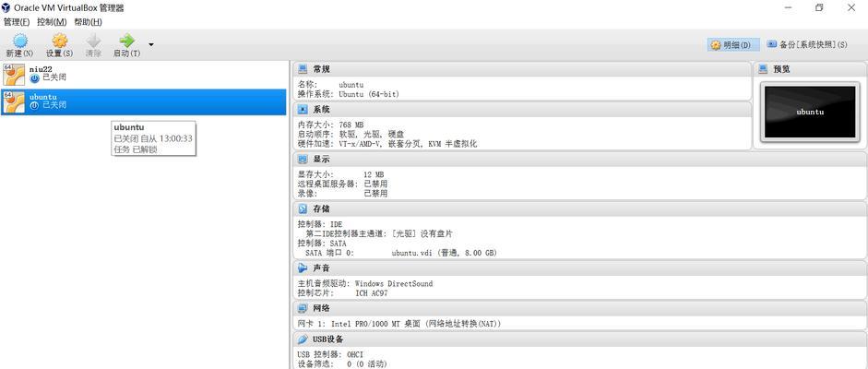
Task: Click the Windows DirectSound audio driver text
Action: click(394, 284)
